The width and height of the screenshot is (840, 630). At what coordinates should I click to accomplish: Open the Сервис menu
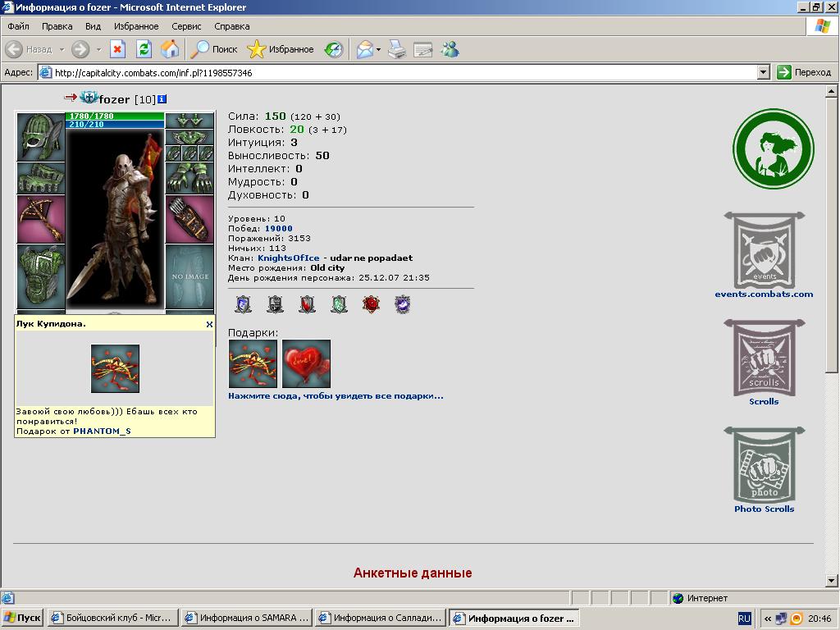186,26
